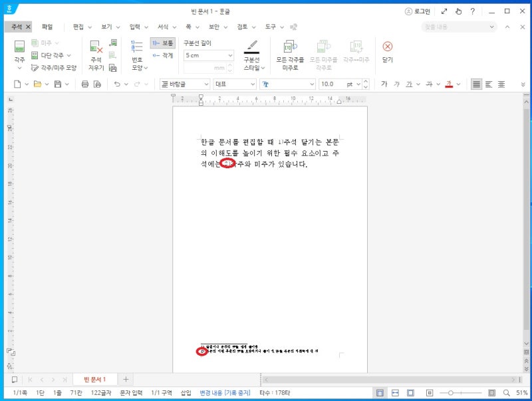Select left alignment icon

point(489,84)
